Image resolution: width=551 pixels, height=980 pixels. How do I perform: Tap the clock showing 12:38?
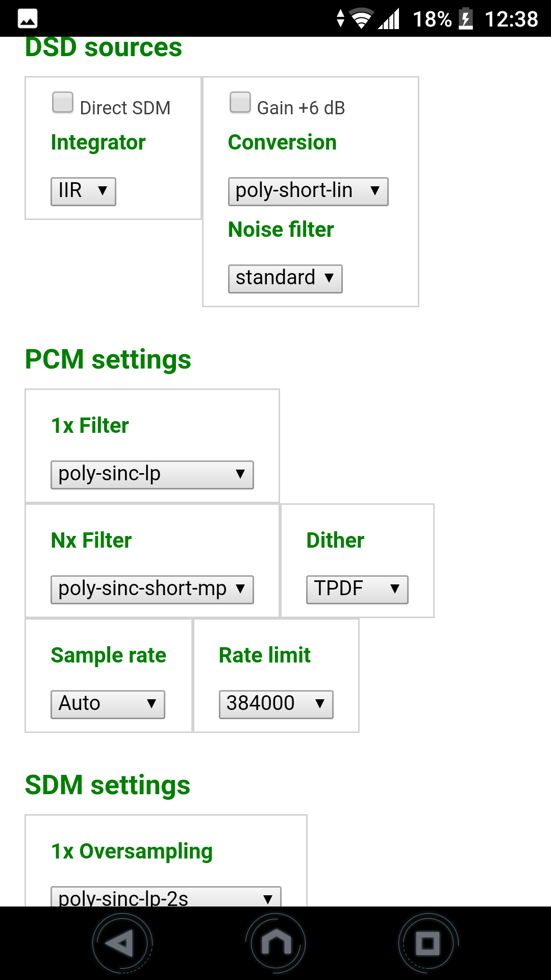tap(511, 19)
